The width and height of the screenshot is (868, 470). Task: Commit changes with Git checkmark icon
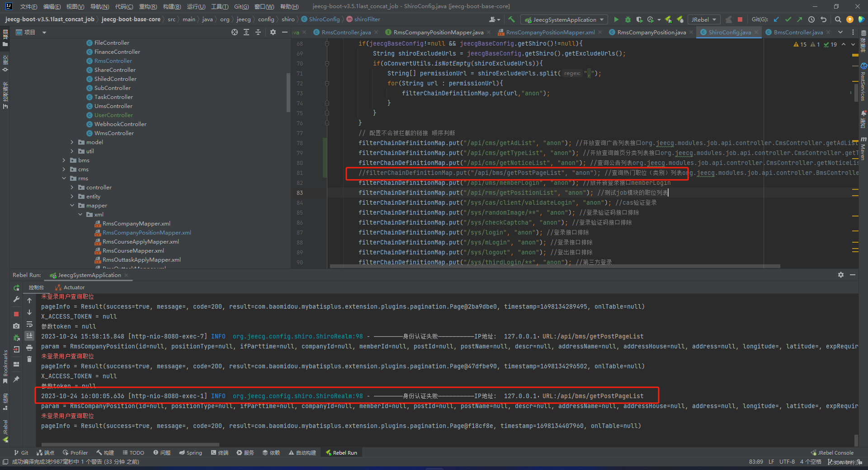coord(788,19)
